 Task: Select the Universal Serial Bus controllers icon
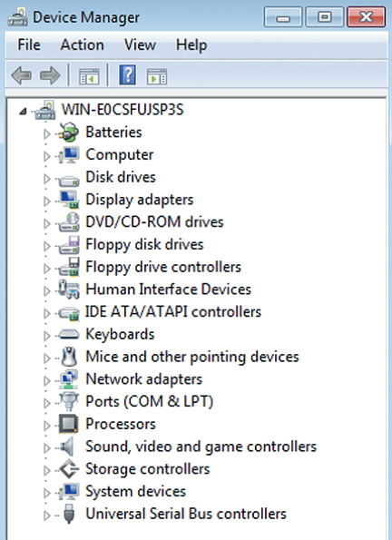coord(69,514)
